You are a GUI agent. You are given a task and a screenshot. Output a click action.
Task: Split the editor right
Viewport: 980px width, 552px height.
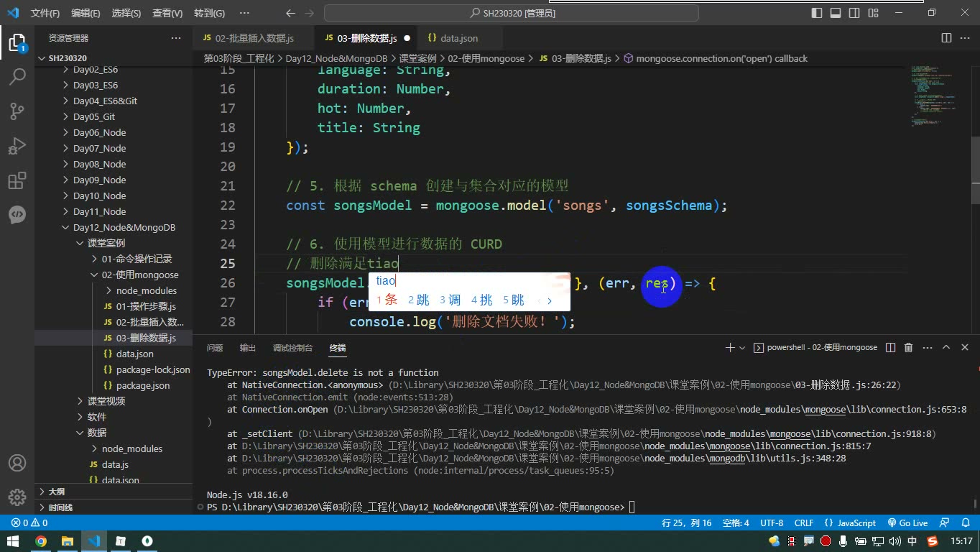coord(946,38)
